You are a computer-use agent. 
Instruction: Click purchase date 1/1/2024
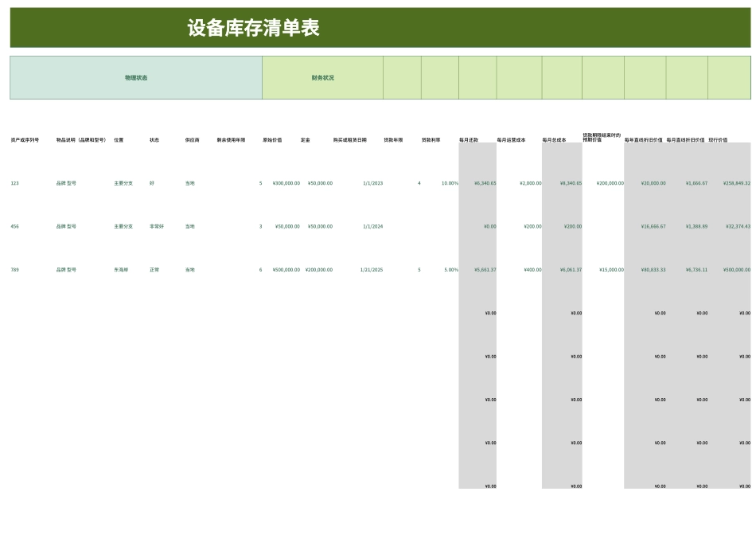pos(372,226)
